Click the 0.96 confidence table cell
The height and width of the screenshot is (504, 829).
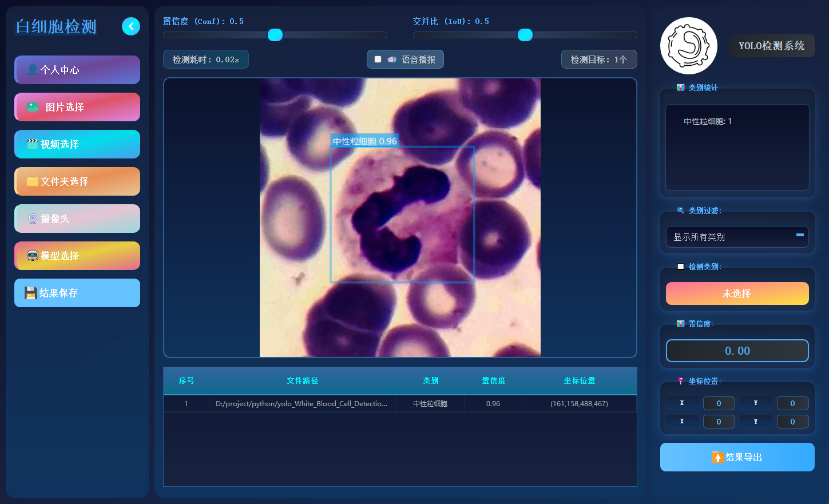point(494,404)
